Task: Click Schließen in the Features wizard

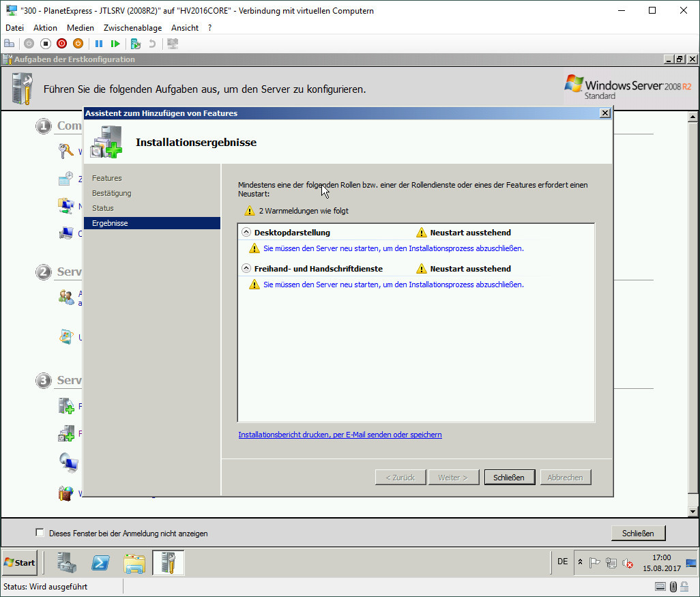Action: point(509,478)
